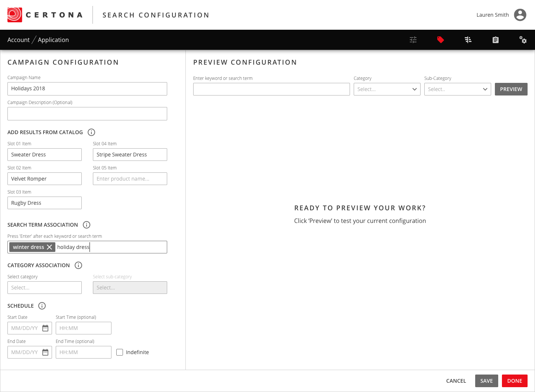Open the Select sub-category dropdown

click(x=130, y=288)
